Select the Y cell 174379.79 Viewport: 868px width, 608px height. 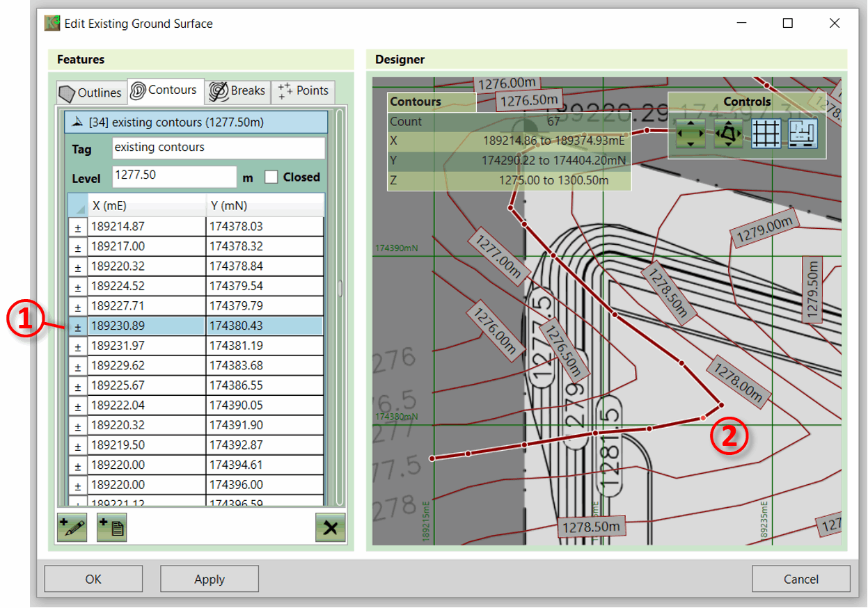pyautogui.click(x=265, y=306)
